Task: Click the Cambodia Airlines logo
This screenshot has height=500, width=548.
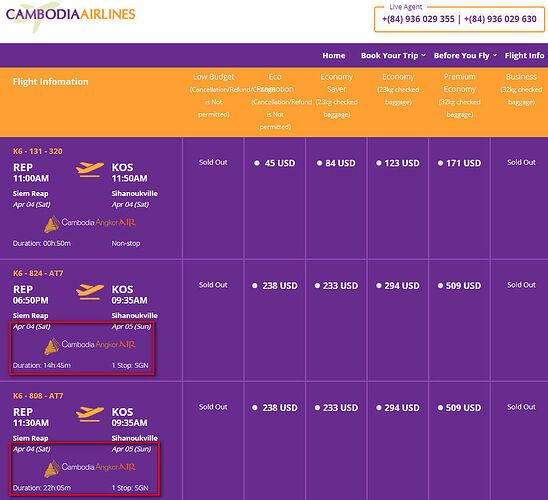Action: pyautogui.click(x=71, y=16)
